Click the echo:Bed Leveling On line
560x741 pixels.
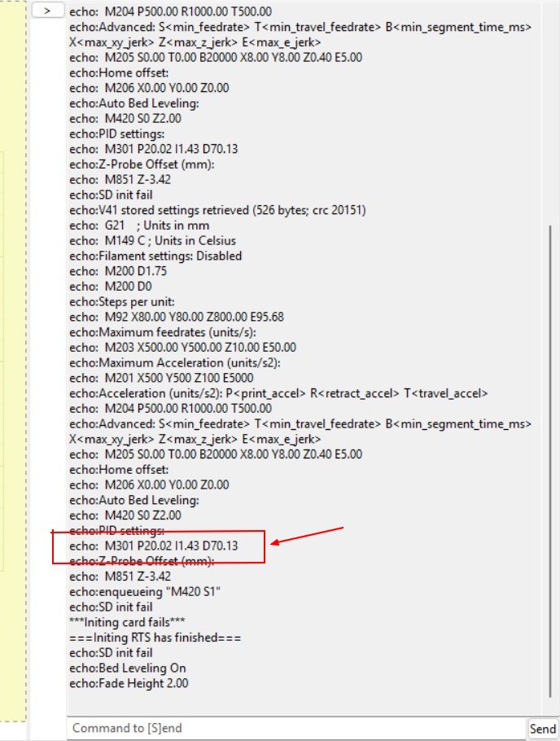[128, 668]
